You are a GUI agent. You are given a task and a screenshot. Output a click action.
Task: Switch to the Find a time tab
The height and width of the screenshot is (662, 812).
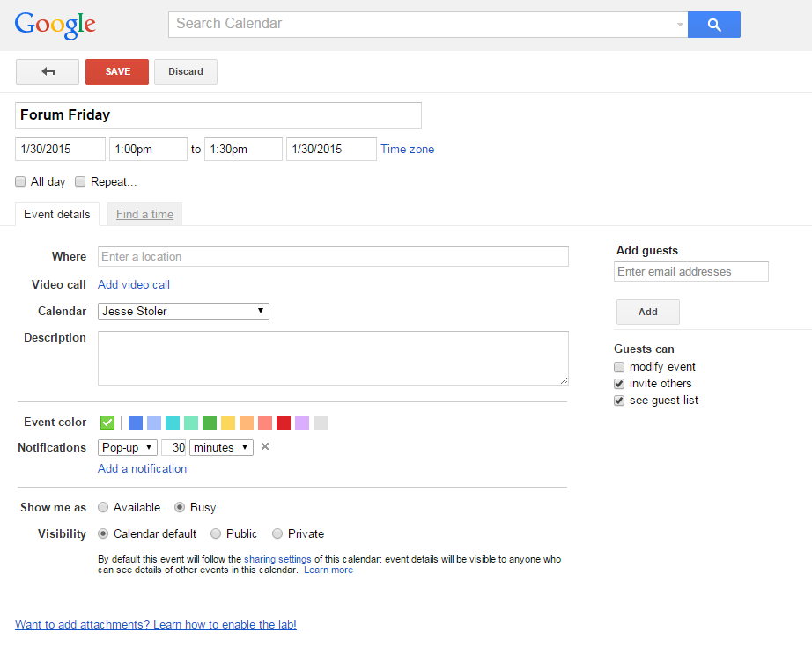coord(144,214)
